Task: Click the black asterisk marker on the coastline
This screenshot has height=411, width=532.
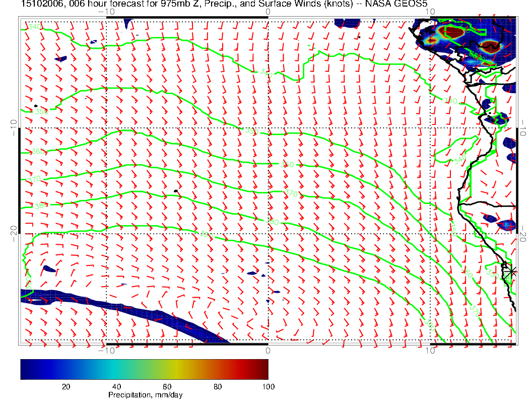Action: [x=512, y=271]
